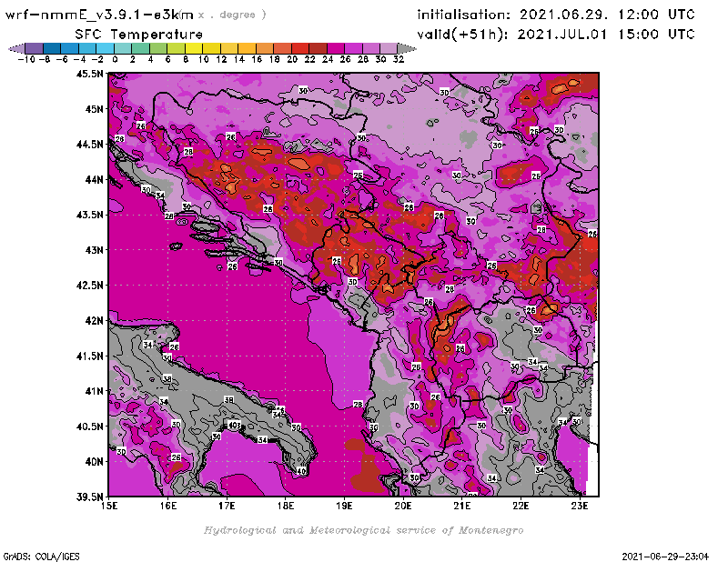Click the '15E' longitude label
The width and height of the screenshot is (728, 562).
[109, 506]
